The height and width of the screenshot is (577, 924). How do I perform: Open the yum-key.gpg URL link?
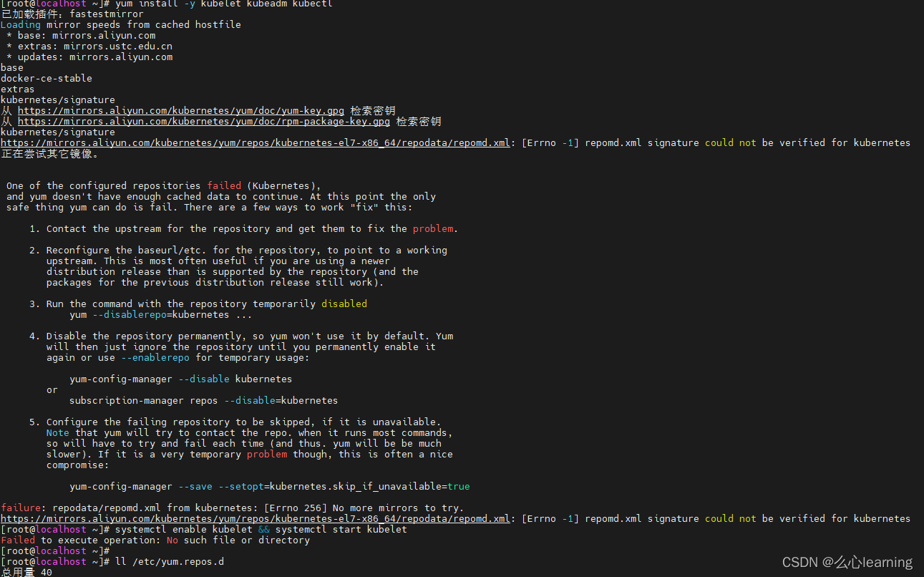pyautogui.click(x=181, y=111)
